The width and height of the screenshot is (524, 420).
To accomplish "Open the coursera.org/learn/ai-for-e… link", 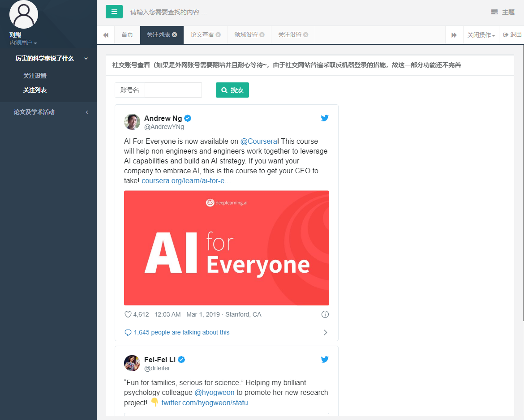I will [186, 181].
